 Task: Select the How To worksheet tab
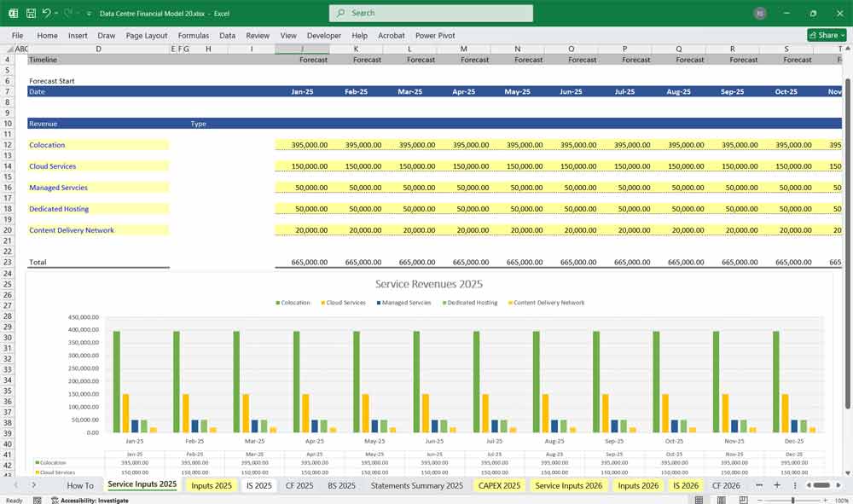[80, 485]
